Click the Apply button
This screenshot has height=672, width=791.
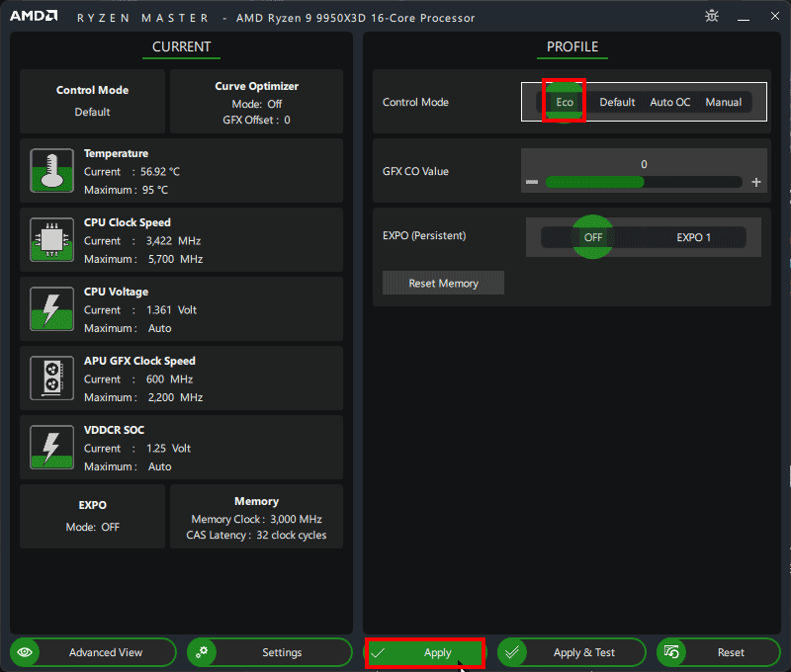(425, 652)
